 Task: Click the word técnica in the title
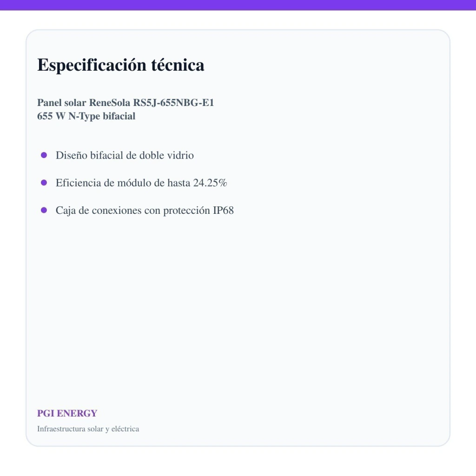tap(178, 65)
